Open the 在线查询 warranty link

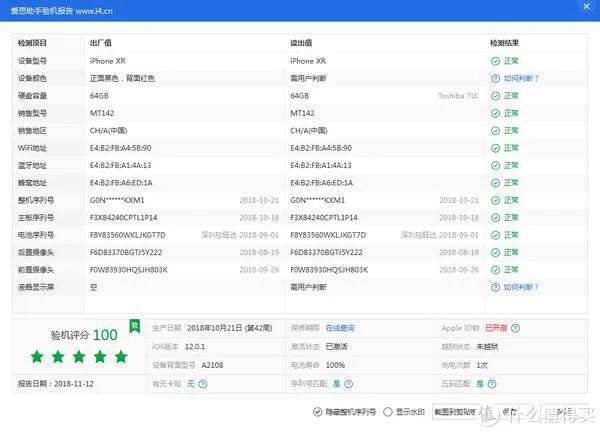340,328
